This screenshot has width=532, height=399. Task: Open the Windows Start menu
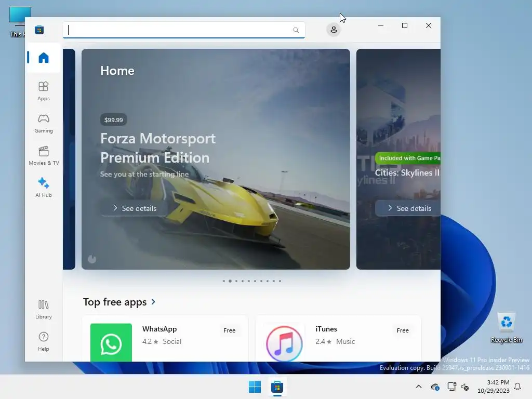tap(255, 387)
